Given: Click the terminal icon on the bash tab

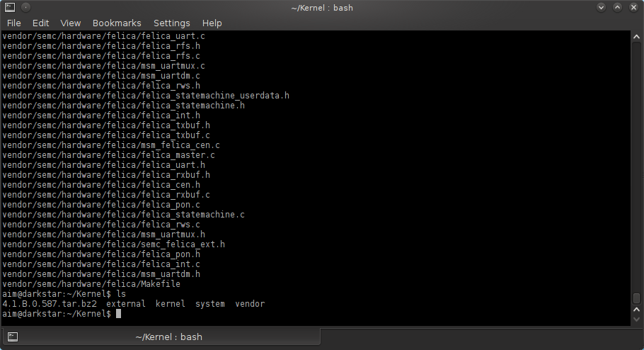Looking at the screenshot, I should point(13,337).
